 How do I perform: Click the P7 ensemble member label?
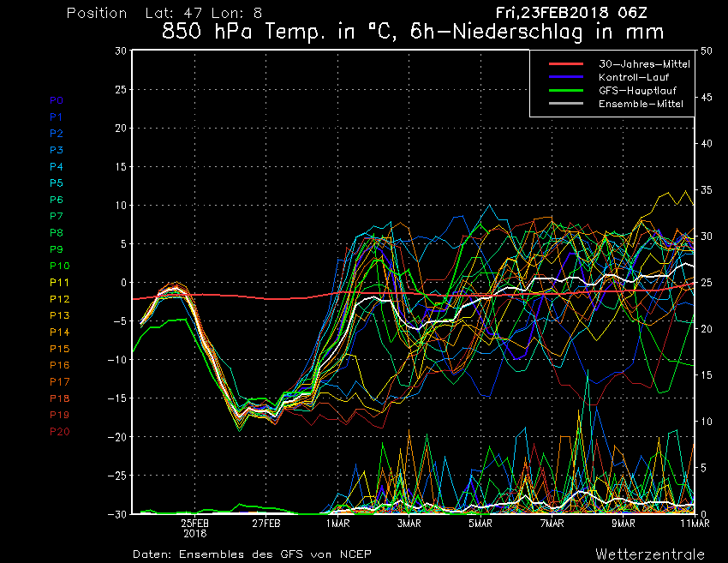pyautogui.click(x=57, y=216)
